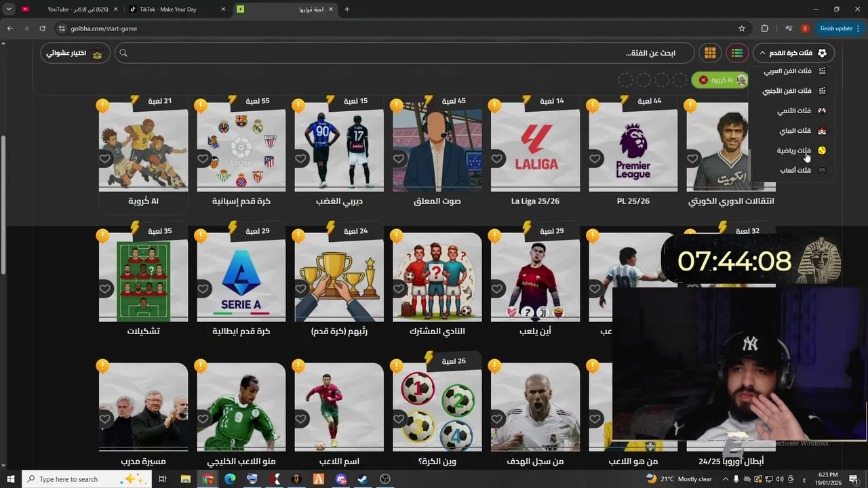The width and height of the screenshot is (868, 488).
Task: Favorite the صوت المعلق card
Action: click(399, 159)
